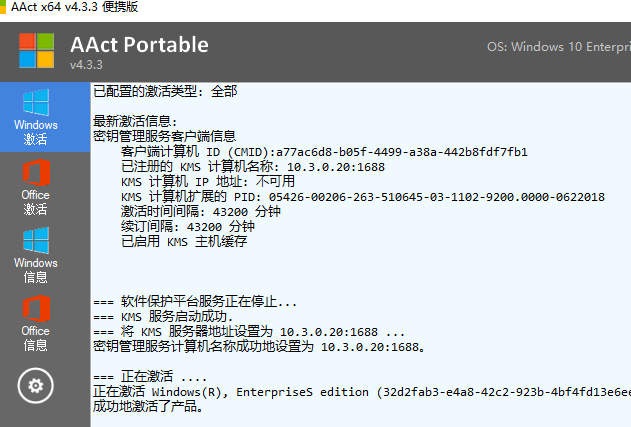The width and height of the screenshot is (631, 427).
Task: Show Windows 信息 from the sidebar
Action: point(35,255)
